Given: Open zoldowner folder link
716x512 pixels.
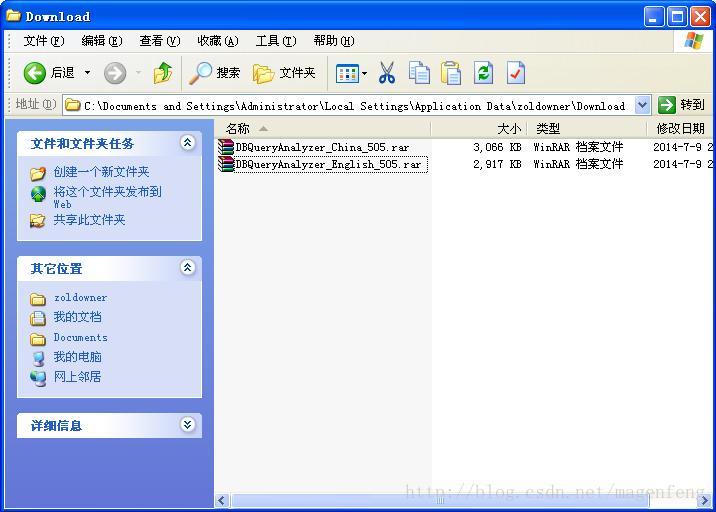Looking at the screenshot, I should tap(80, 298).
